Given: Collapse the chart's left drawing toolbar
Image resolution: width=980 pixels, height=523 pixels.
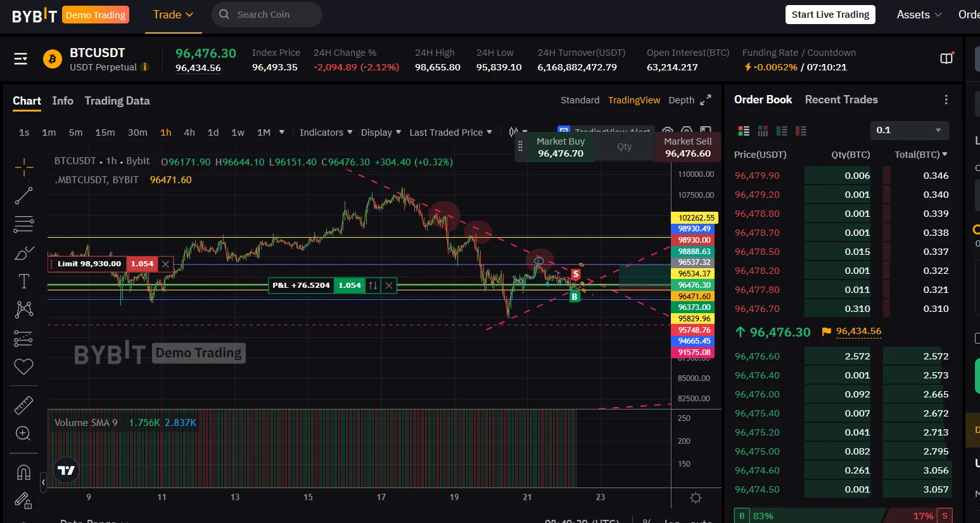Looking at the screenshot, I should [43, 482].
